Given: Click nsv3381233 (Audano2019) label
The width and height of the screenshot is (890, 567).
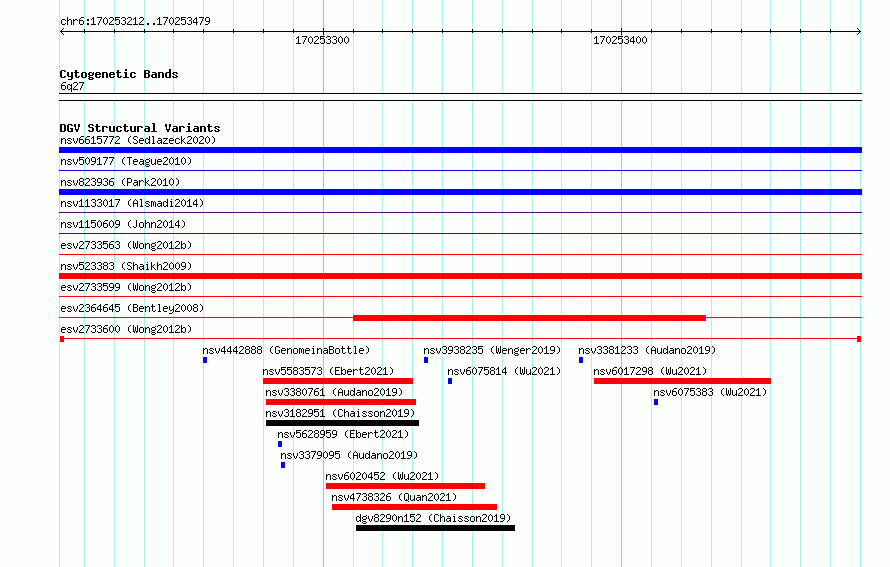Looking at the screenshot, I should [x=647, y=350].
